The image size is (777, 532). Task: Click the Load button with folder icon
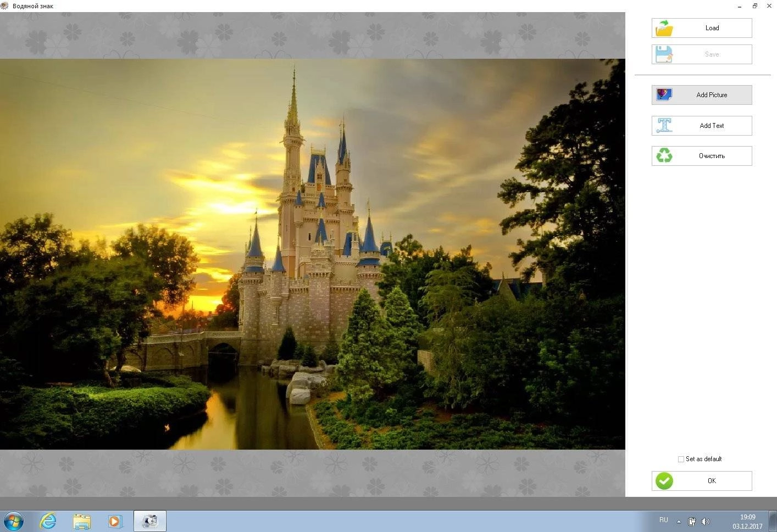pos(702,28)
